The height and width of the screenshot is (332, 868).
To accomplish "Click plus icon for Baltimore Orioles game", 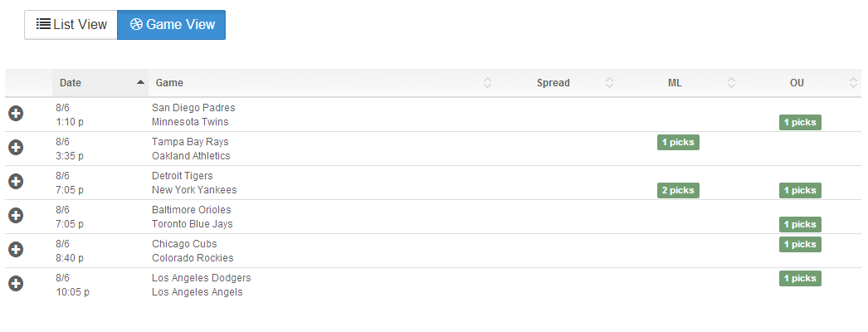I will pos(16,216).
